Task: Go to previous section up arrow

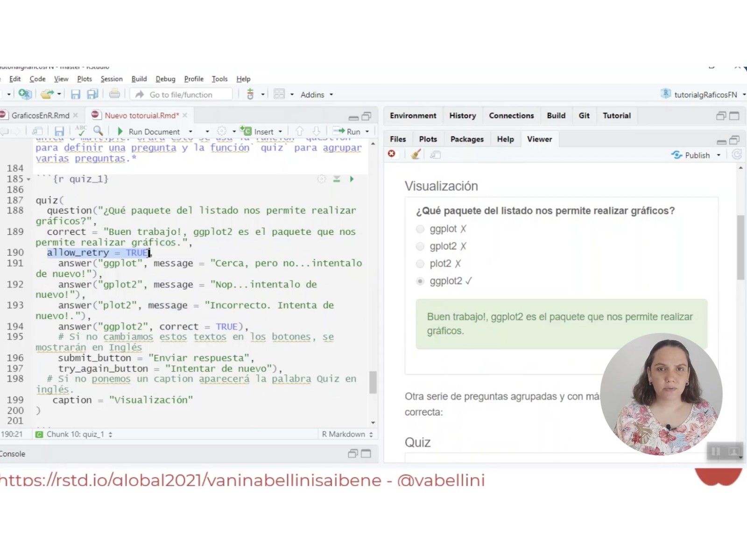Action: click(300, 132)
